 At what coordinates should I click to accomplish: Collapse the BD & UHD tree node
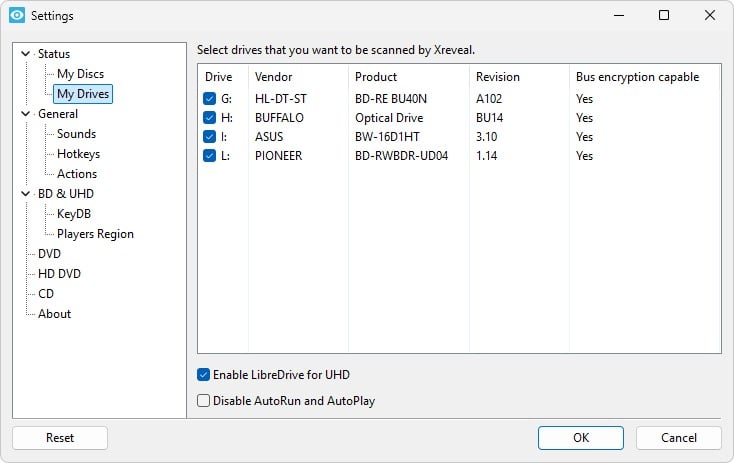pyautogui.click(x=26, y=193)
